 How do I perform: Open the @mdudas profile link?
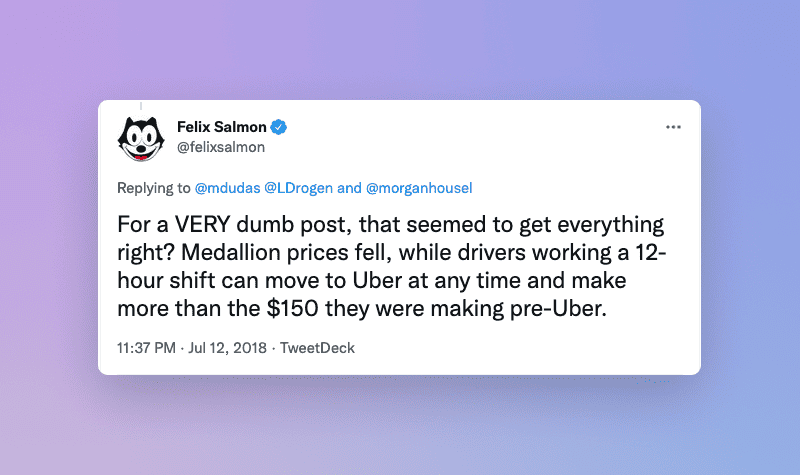pyautogui.click(x=227, y=188)
